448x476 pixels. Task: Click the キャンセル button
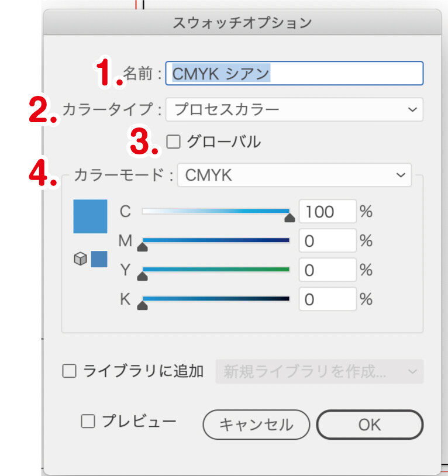click(x=256, y=425)
